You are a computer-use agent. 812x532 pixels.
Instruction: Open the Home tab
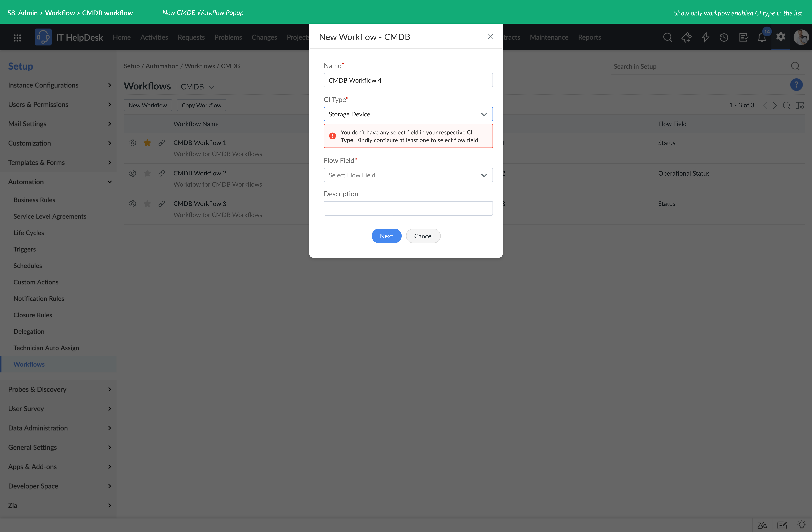tap(122, 37)
